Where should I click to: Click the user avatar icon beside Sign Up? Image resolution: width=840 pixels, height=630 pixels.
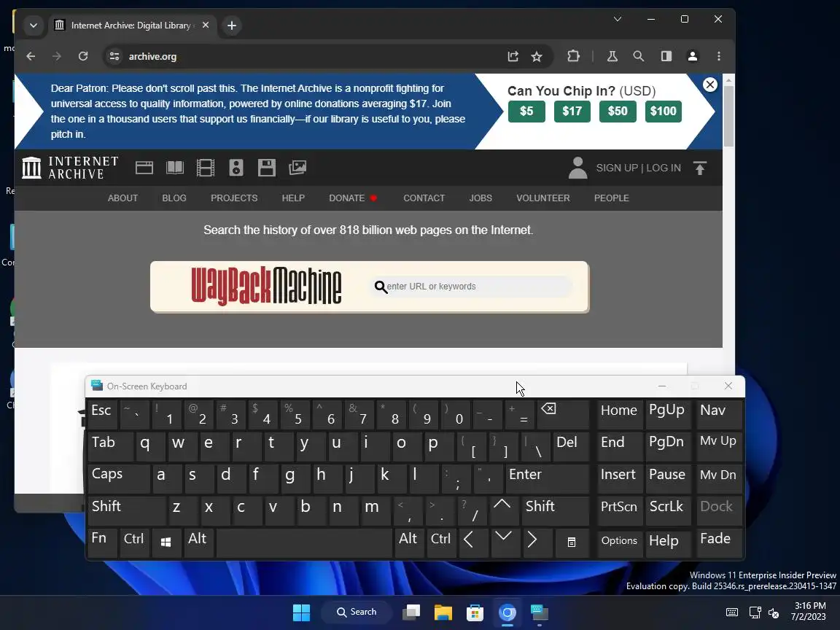(577, 168)
